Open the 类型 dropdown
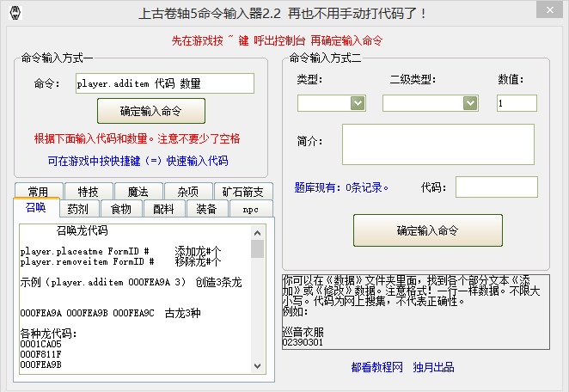The image size is (569, 392). click(358, 103)
